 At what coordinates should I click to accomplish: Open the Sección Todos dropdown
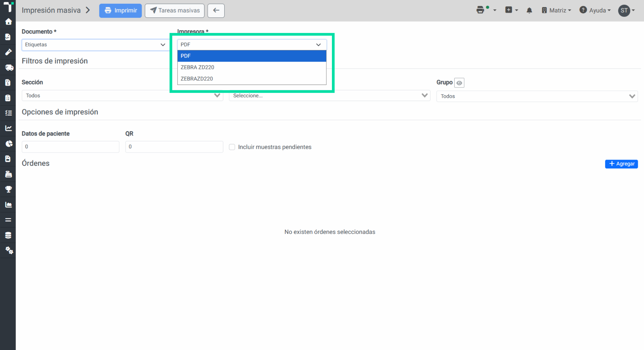pyautogui.click(x=122, y=96)
